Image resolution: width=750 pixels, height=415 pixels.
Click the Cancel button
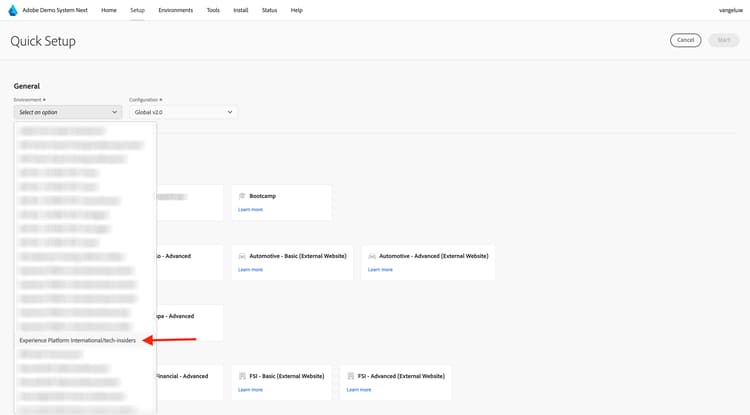(x=685, y=40)
